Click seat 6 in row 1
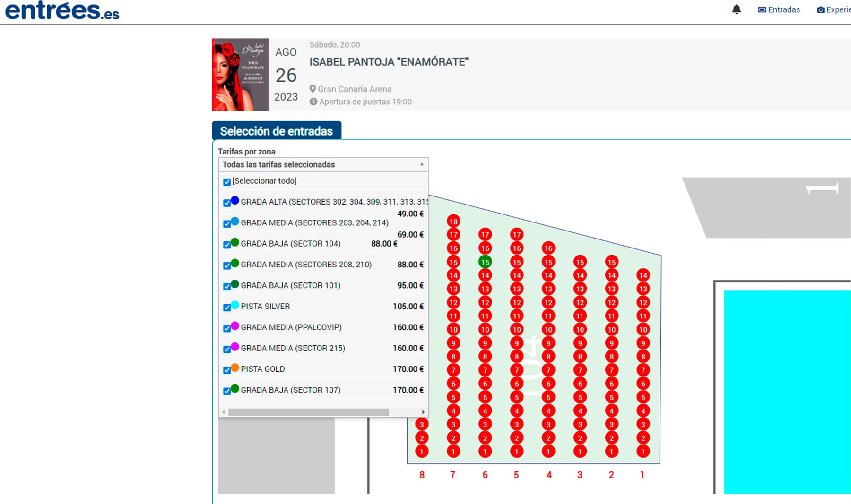Viewport: 851px width, 504px height. pos(643,384)
